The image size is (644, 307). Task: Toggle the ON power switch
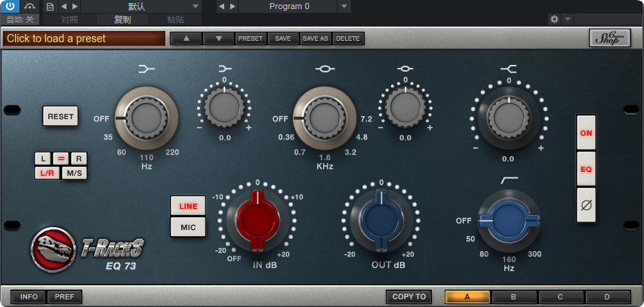[x=586, y=133]
